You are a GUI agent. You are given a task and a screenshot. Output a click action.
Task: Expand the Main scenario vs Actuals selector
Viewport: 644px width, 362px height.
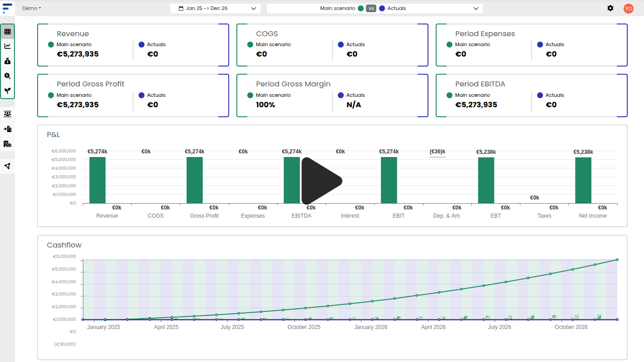tap(375, 9)
